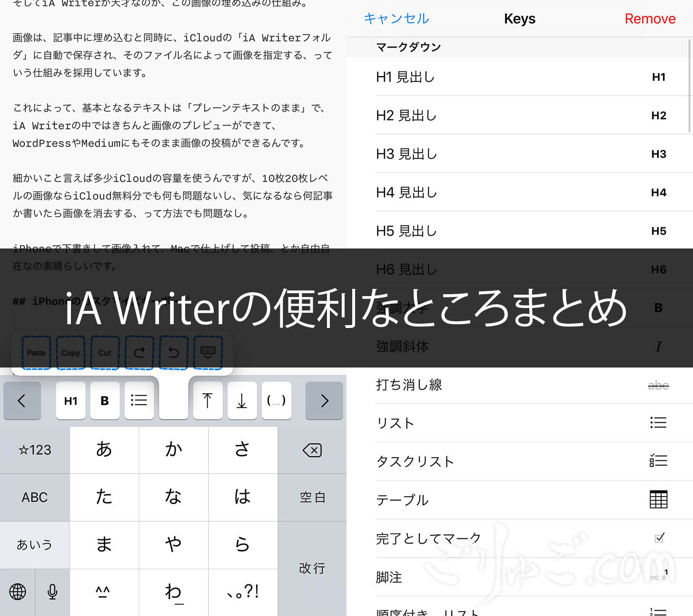Tap the globe keyboard switch key

(x=18, y=592)
